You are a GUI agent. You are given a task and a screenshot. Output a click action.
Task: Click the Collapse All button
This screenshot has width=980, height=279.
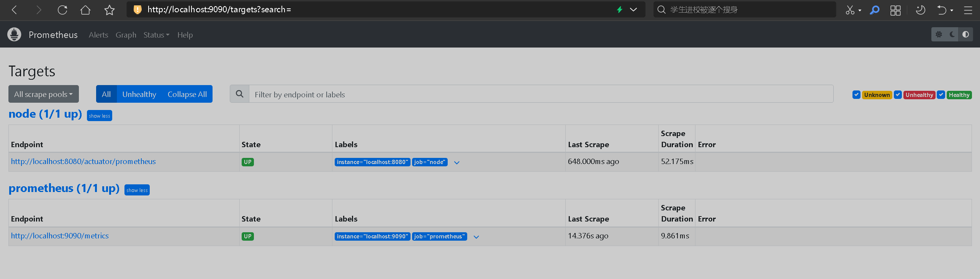187,94
